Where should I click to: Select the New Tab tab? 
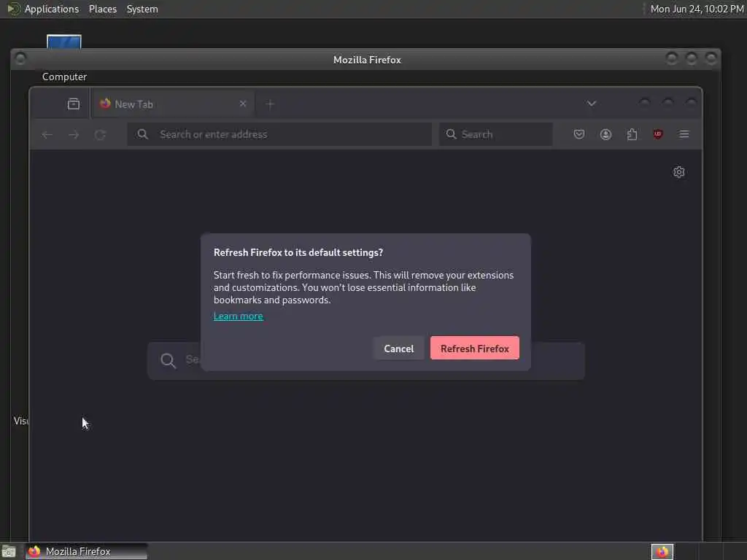pyautogui.click(x=172, y=104)
